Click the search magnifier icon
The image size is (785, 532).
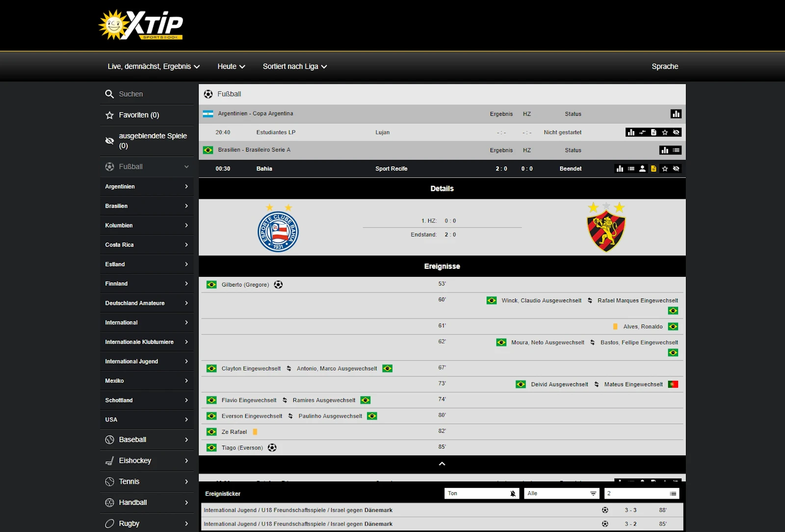109,94
